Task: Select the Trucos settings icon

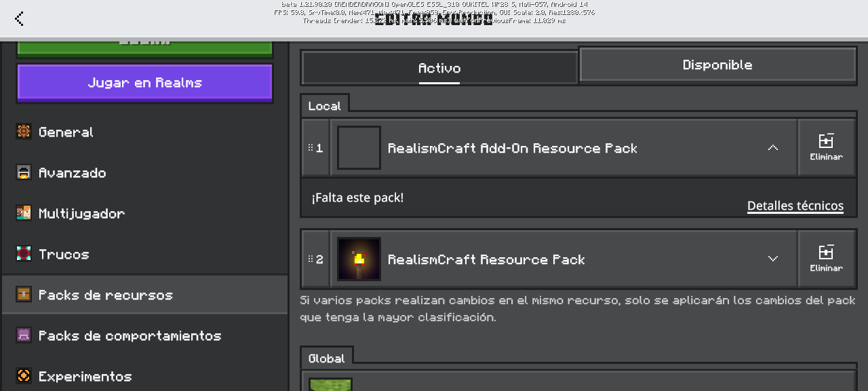Action: point(24,254)
